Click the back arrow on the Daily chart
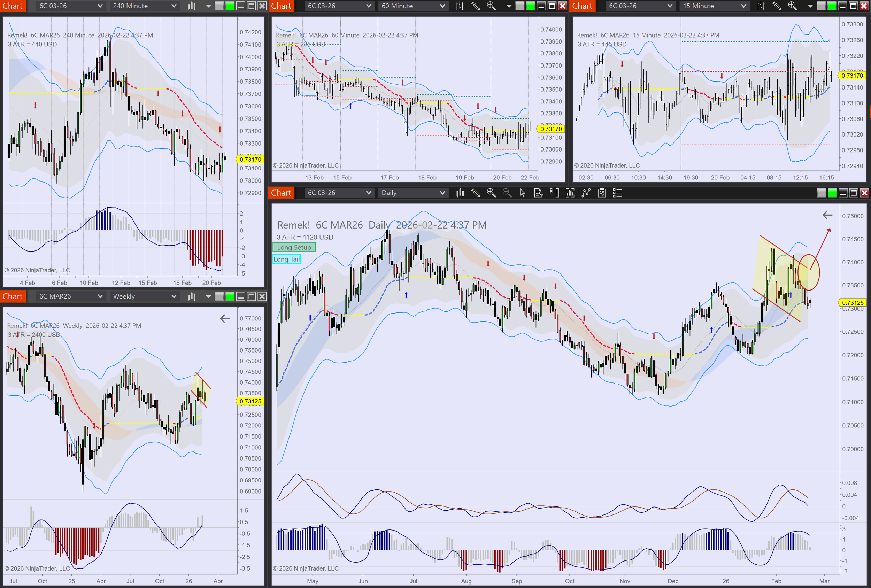The image size is (871, 588). (x=827, y=215)
